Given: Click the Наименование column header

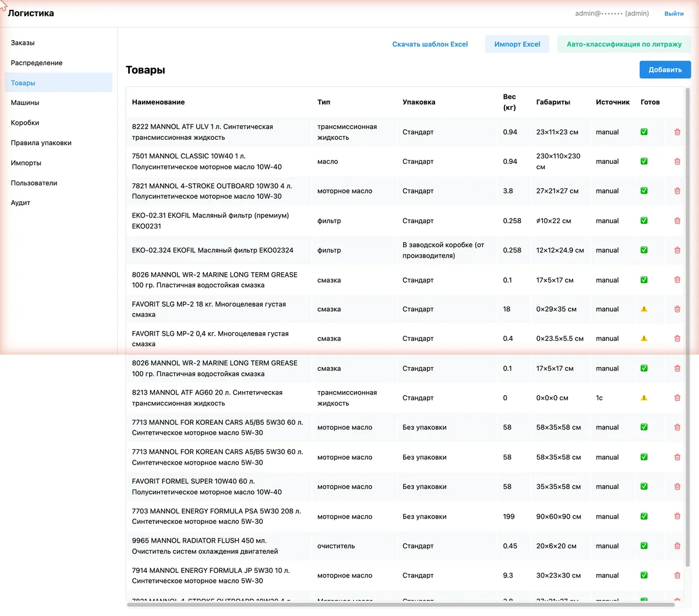Looking at the screenshot, I should (158, 102).
